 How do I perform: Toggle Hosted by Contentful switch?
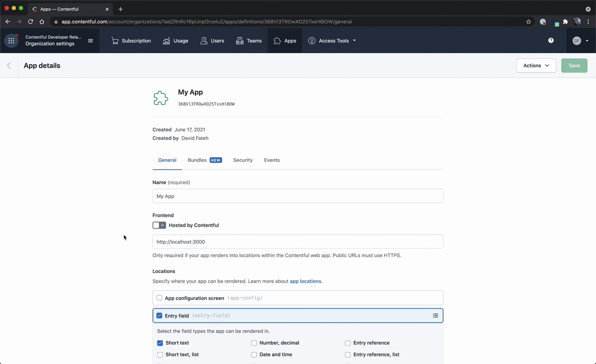(x=159, y=225)
